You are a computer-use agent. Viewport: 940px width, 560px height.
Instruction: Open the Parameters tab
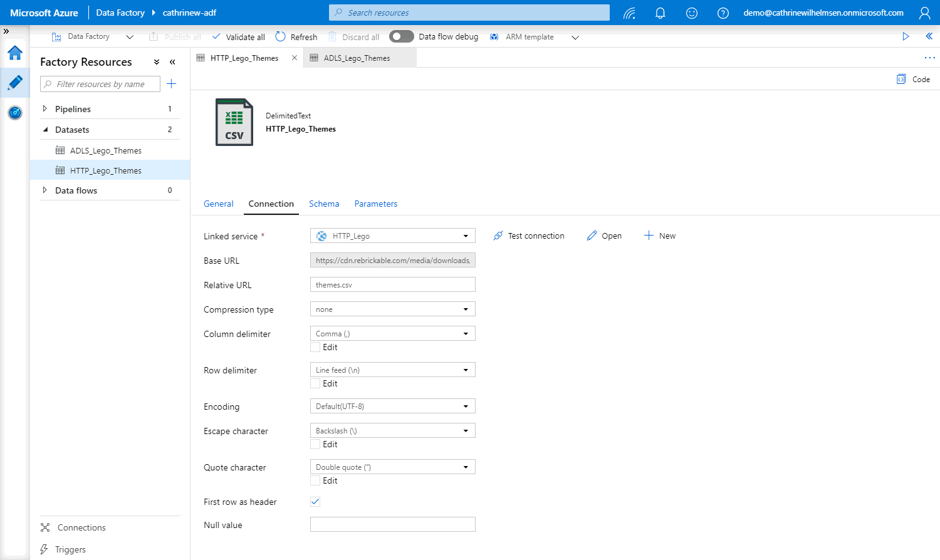[x=375, y=204]
